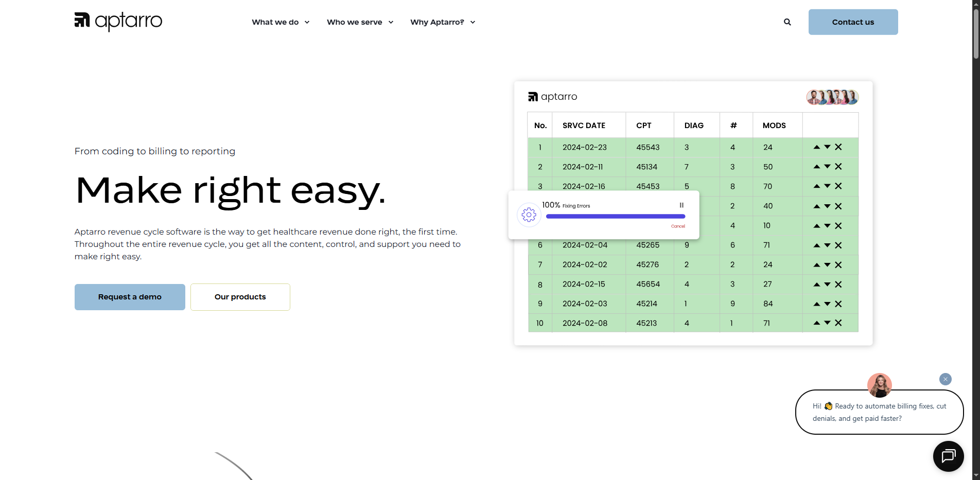Delete row 3 with X icon
The width and height of the screenshot is (980, 480).
click(838, 186)
